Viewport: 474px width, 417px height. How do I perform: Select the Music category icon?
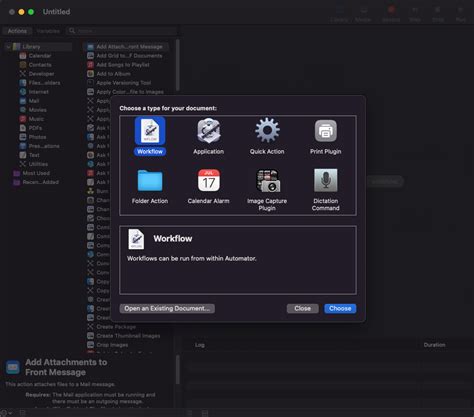coord(23,119)
